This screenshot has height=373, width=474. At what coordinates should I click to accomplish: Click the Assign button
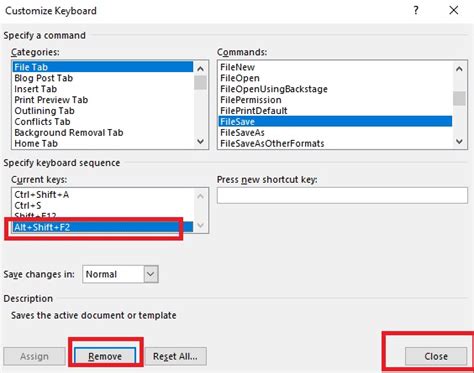point(34,356)
